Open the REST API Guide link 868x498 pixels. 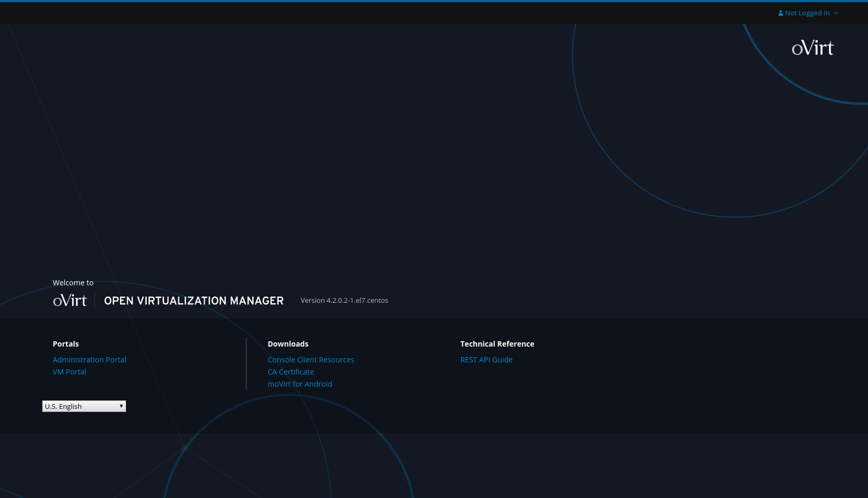487,360
